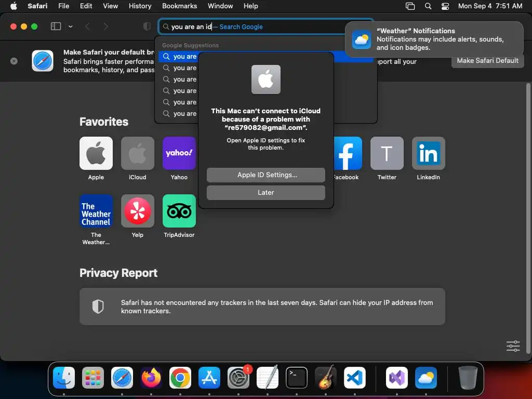Open Launchpad from the Dock
Screen dimensions: 532x399
[93, 378]
